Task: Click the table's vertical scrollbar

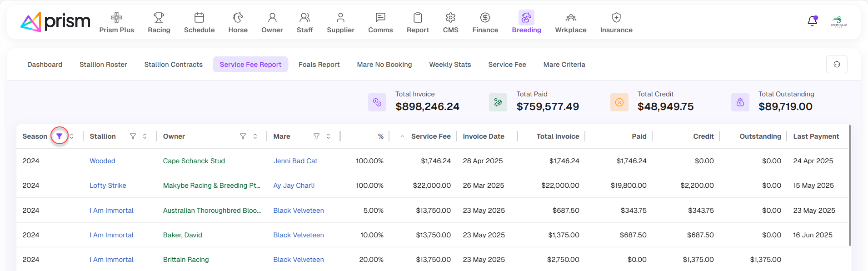Action: click(x=849, y=186)
